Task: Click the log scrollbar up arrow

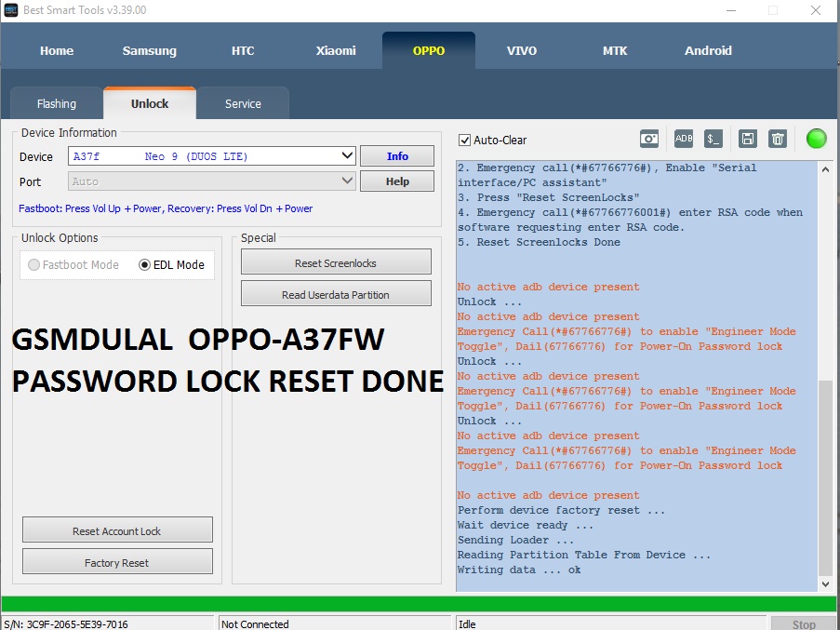Action: tap(825, 169)
